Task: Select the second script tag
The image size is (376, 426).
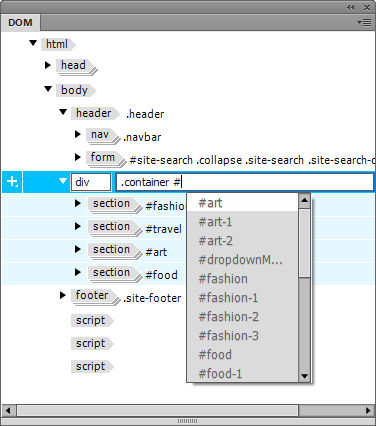Action: [x=91, y=343]
